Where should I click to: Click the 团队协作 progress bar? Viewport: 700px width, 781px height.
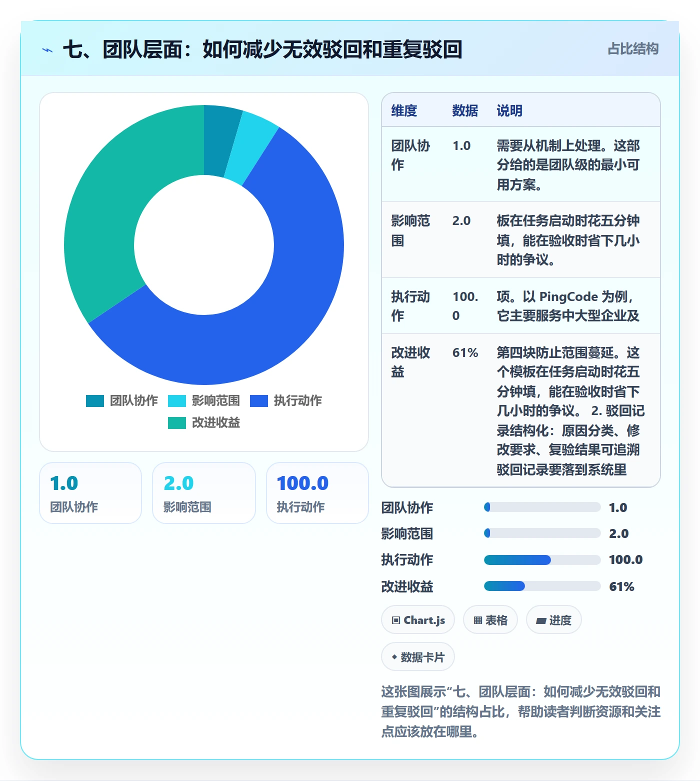(542, 507)
